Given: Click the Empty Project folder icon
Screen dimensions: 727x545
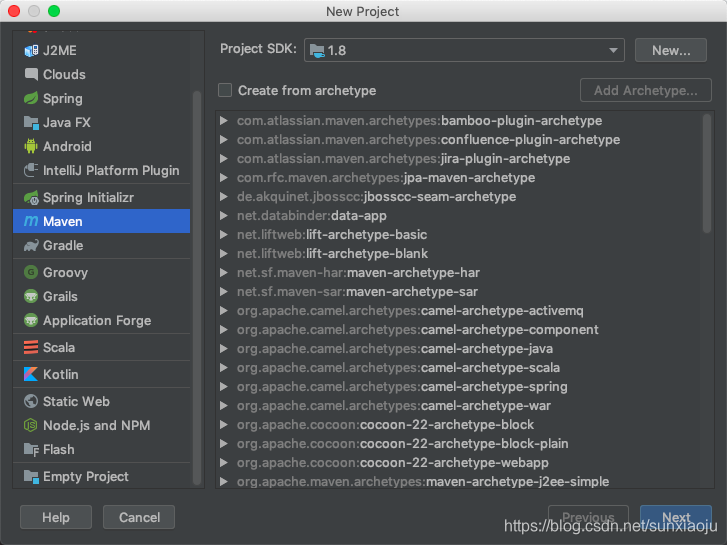Looking at the screenshot, I should [x=31, y=476].
